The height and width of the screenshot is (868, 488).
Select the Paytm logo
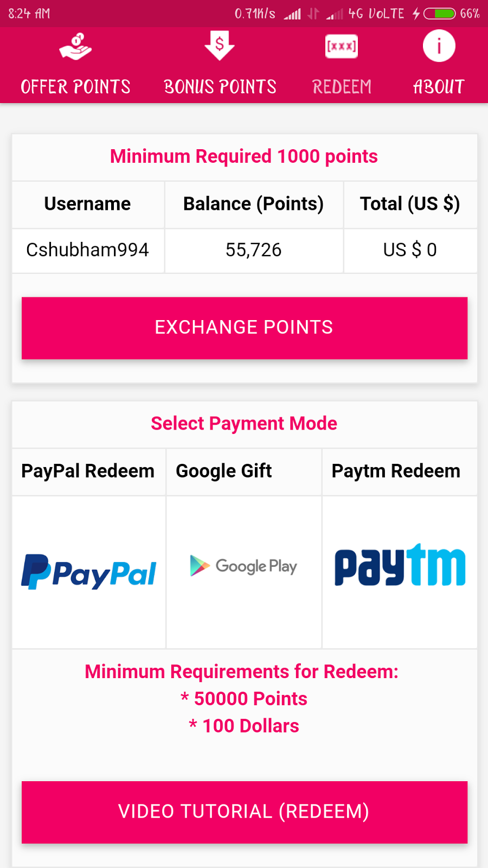pos(400,565)
